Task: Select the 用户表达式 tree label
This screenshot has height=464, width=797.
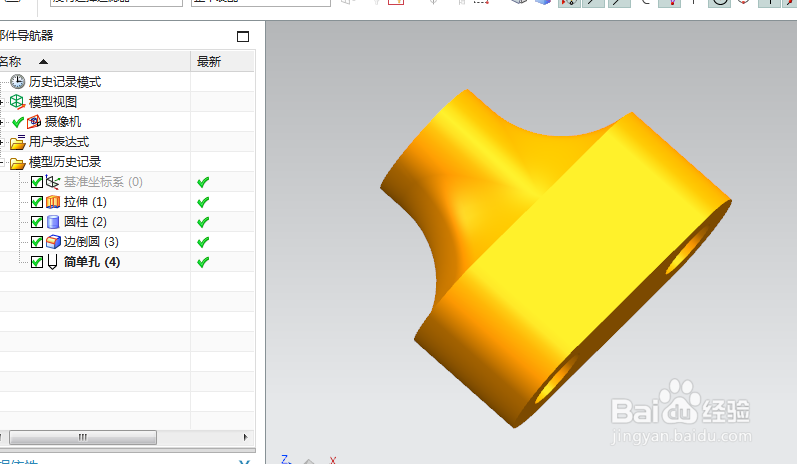Action: tap(59, 142)
